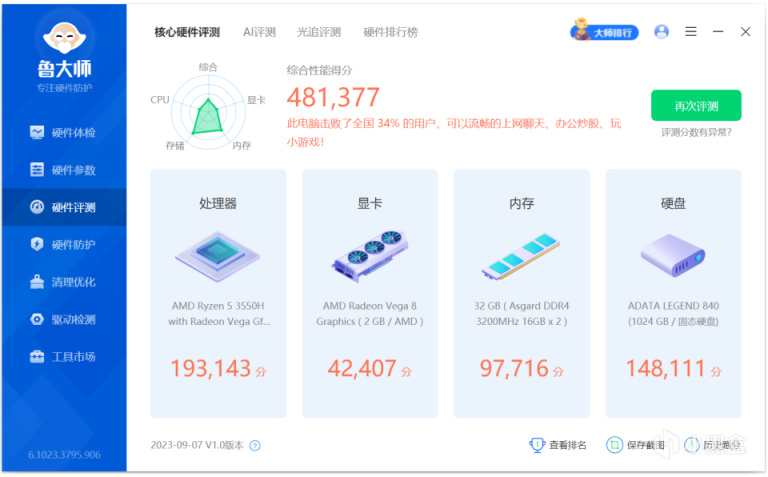Open 硬件防护 in the sidebar
The image size is (768, 477).
pyautogui.click(x=64, y=244)
